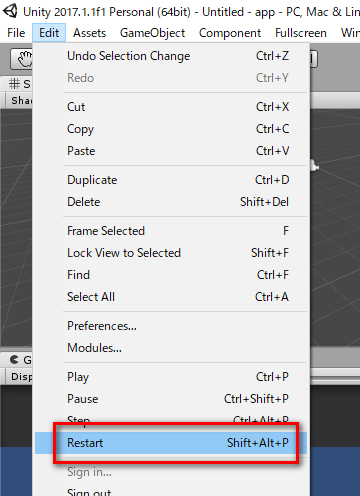Viewport: 360px width, 496px height.
Task: Open the File menu
Action: [x=16, y=33]
